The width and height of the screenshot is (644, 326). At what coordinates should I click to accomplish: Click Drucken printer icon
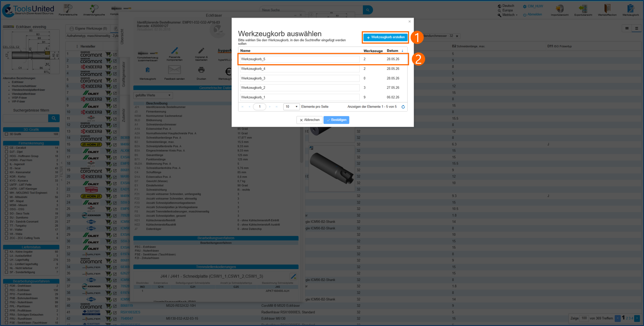point(201,70)
